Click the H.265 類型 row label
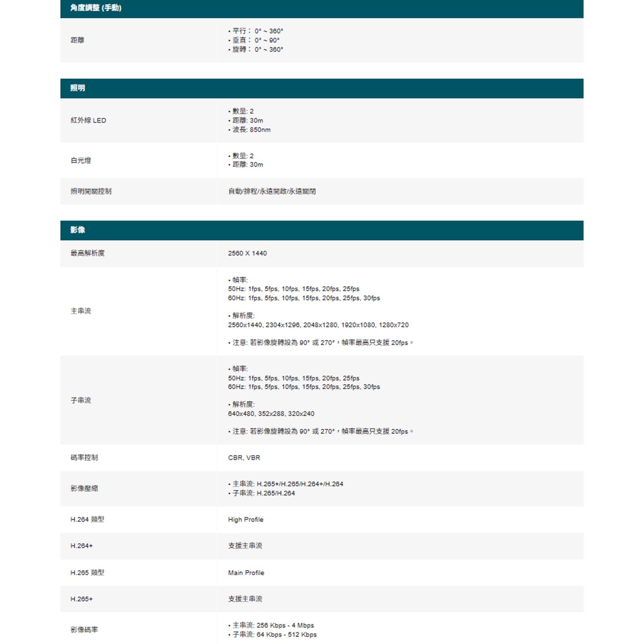This screenshot has width=644, height=644. point(87,572)
